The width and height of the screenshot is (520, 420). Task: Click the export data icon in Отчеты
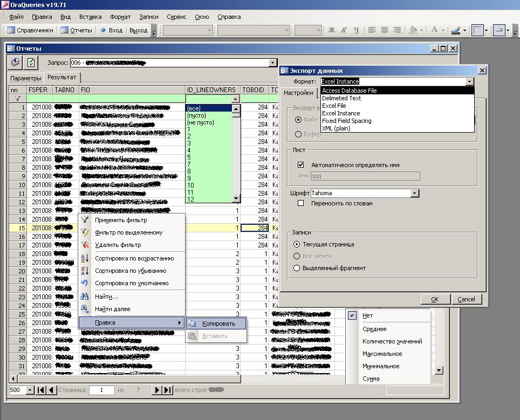(x=15, y=63)
